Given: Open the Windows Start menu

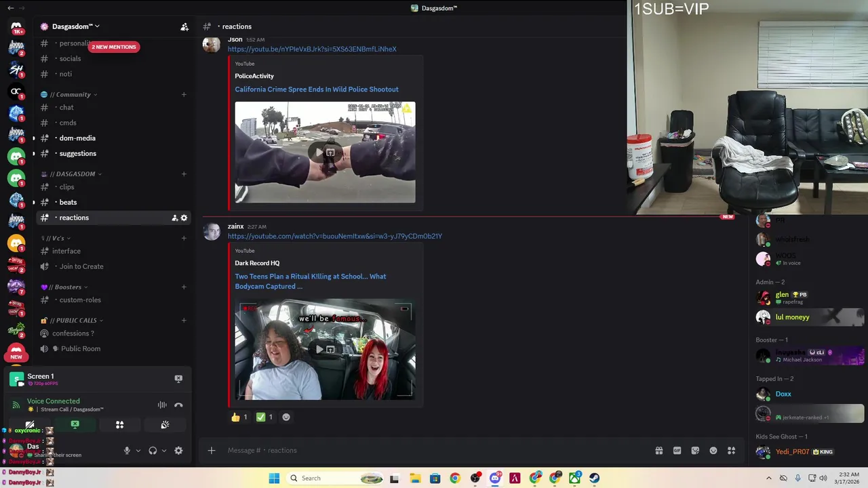Looking at the screenshot, I should coord(274,479).
